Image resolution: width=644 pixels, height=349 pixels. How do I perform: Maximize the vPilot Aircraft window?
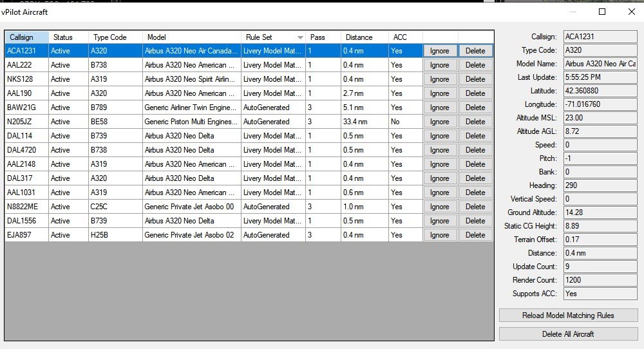602,12
